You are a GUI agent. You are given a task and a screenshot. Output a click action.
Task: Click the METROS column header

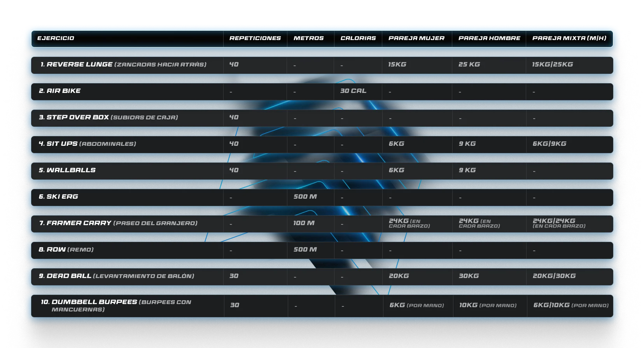coord(309,38)
